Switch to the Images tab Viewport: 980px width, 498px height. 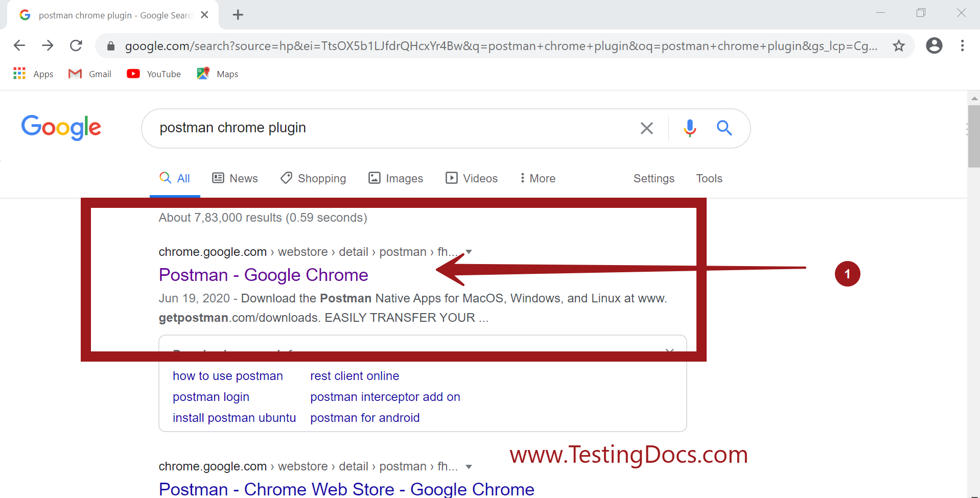point(396,178)
